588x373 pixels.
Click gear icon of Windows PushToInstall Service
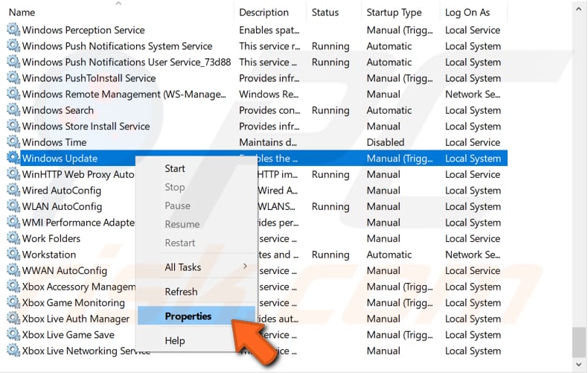coord(13,77)
